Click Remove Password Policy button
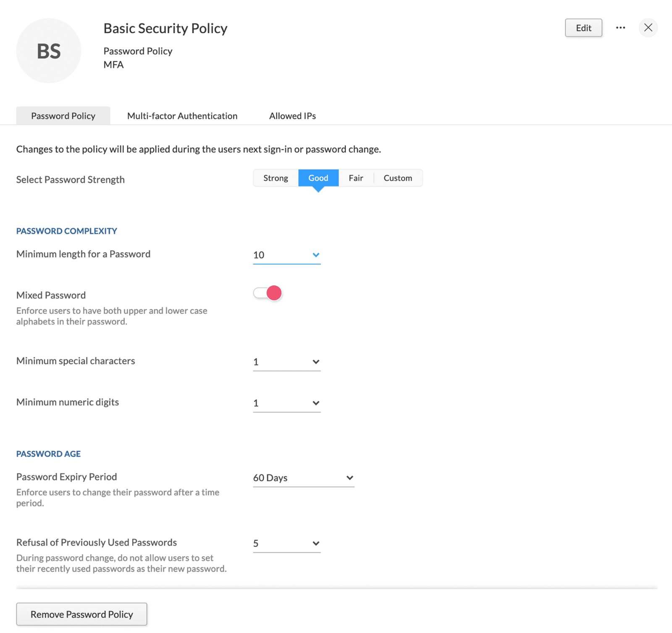The width and height of the screenshot is (672, 633). point(82,614)
